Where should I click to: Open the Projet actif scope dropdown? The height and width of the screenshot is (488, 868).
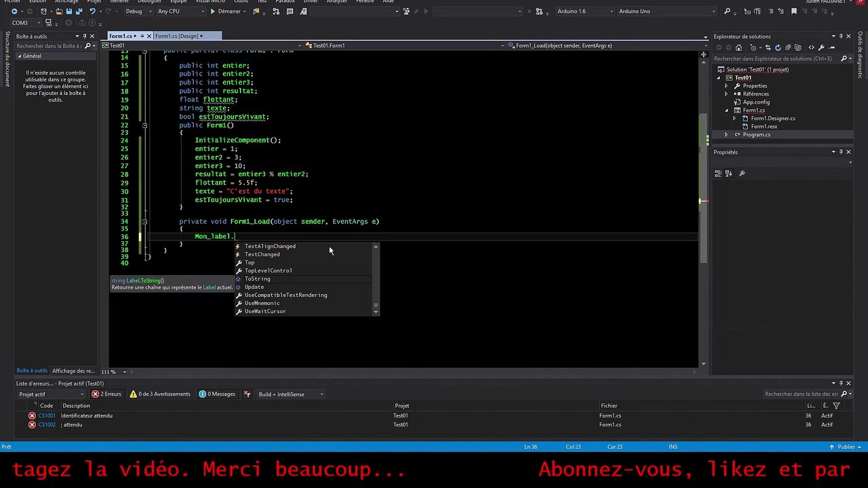52,394
